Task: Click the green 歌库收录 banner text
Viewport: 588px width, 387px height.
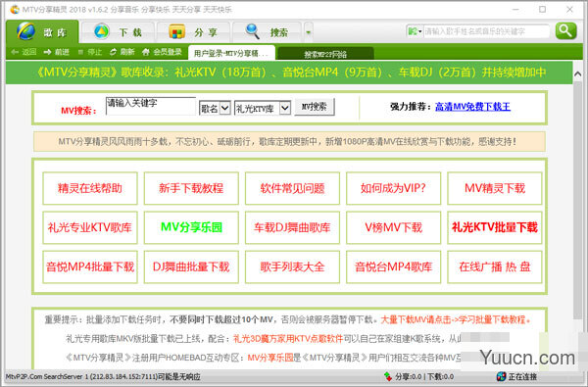Action: point(291,73)
